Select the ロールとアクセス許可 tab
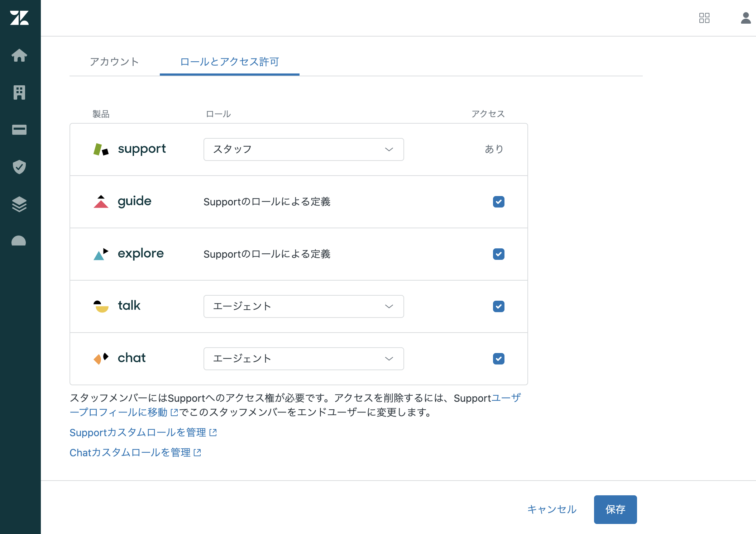756x534 pixels. click(230, 62)
